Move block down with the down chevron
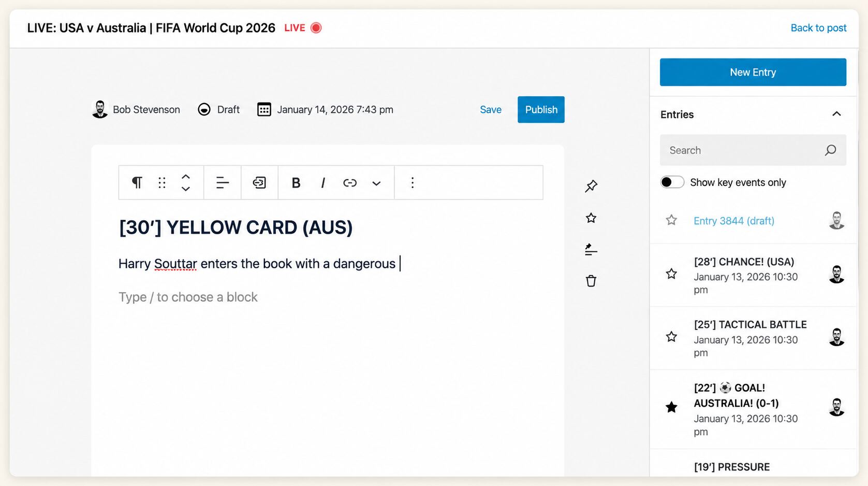 pyautogui.click(x=186, y=189)
